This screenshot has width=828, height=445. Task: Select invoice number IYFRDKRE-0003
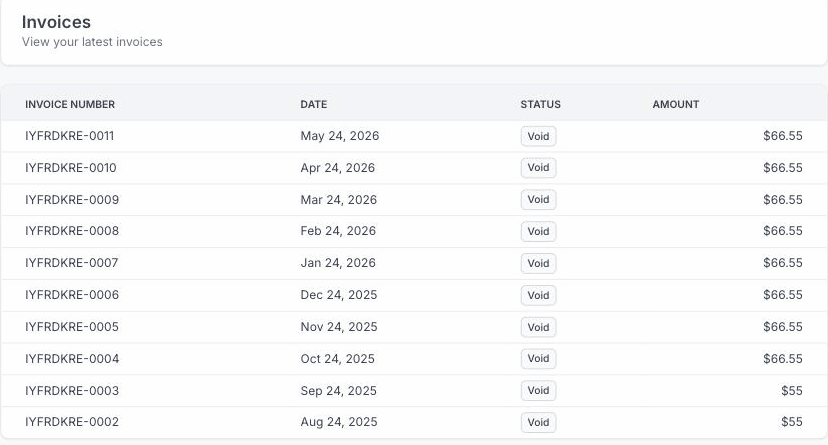click(x=72, y=391)
